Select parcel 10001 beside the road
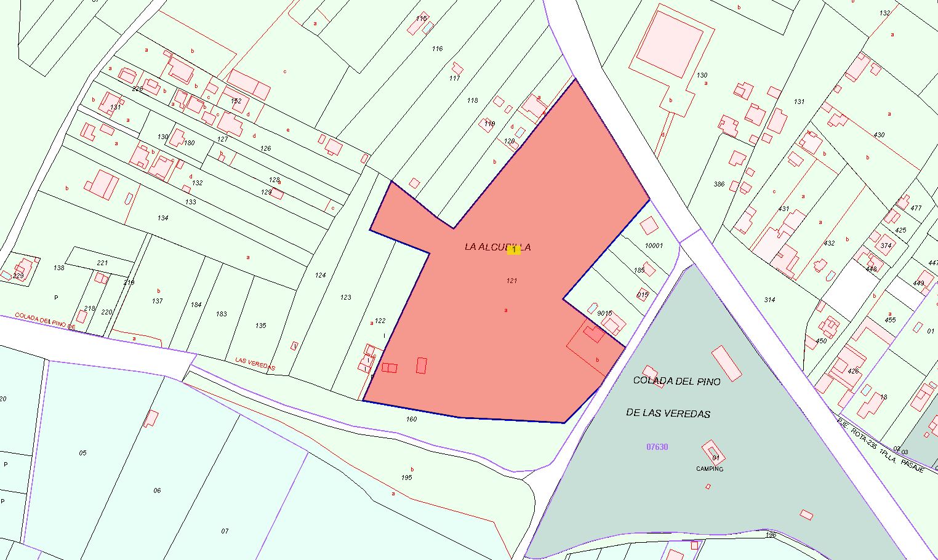 pos(654,246)
